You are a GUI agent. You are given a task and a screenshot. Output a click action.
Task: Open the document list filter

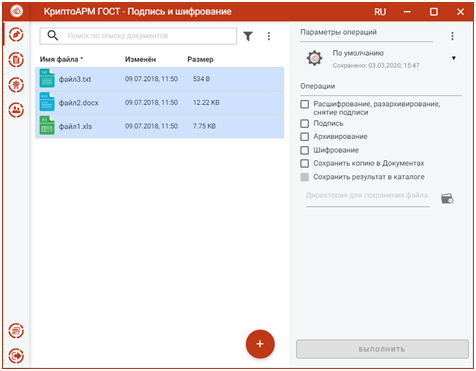[248, 36]
